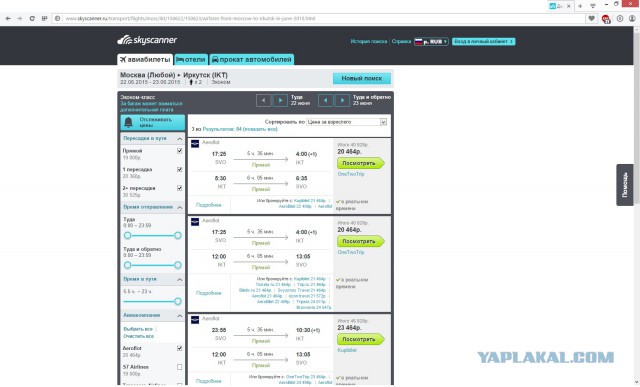Click OneTwoTrip link under first result
The image size is (640, 387).
pyautogui.click(x=351, y=174)
